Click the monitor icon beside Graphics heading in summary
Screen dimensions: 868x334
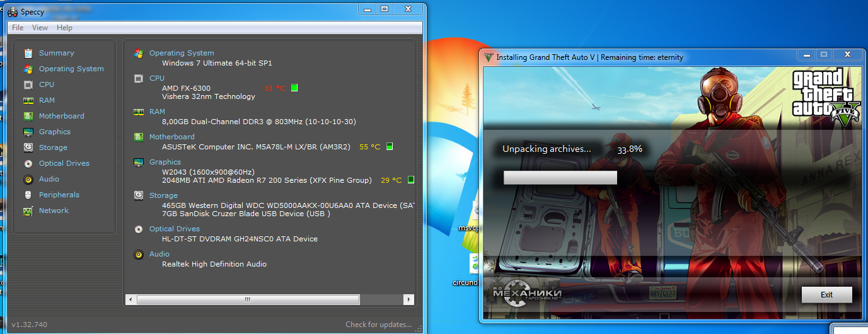pos(138,162)
